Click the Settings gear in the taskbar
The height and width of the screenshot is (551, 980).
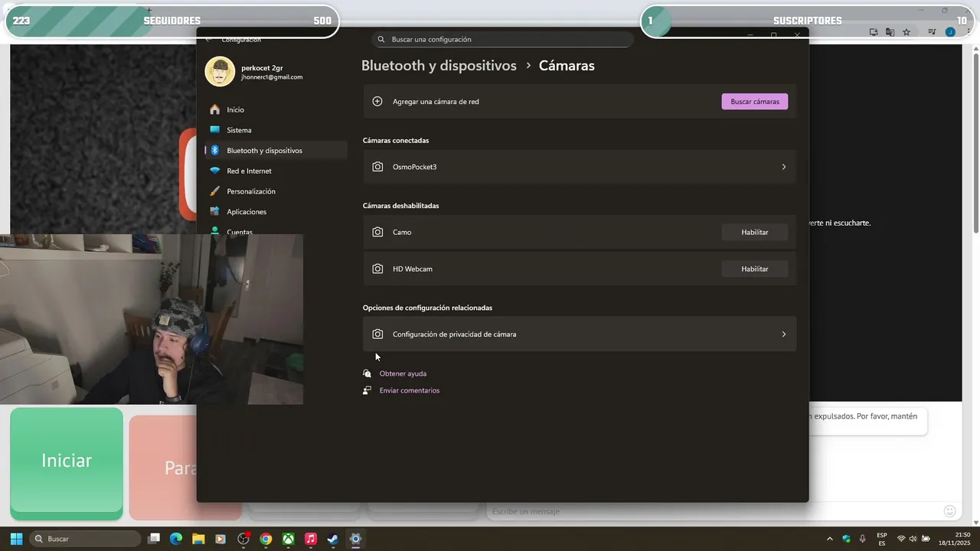click(355, 539)
